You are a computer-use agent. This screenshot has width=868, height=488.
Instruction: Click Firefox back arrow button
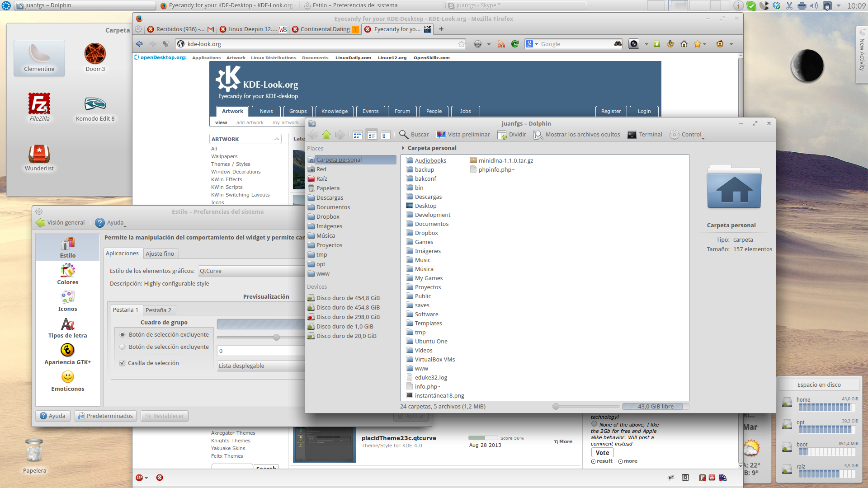pos(139,44)
